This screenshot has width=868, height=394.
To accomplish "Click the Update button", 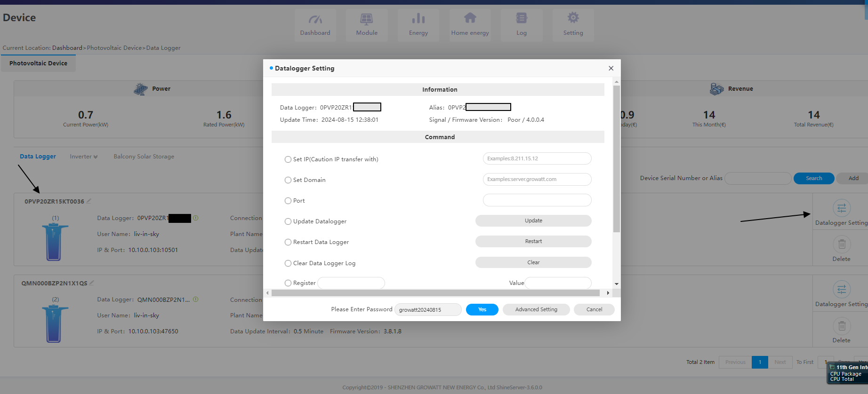I will point(533,221).
